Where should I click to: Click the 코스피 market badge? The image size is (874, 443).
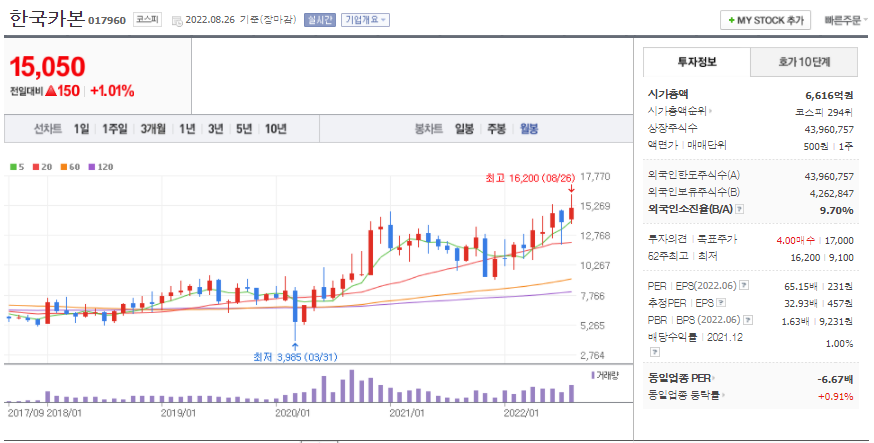[147, 20]
